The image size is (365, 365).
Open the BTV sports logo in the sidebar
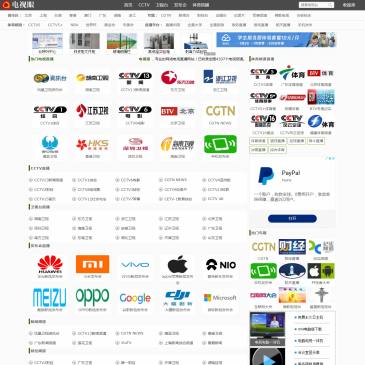(x=321, y=73)
